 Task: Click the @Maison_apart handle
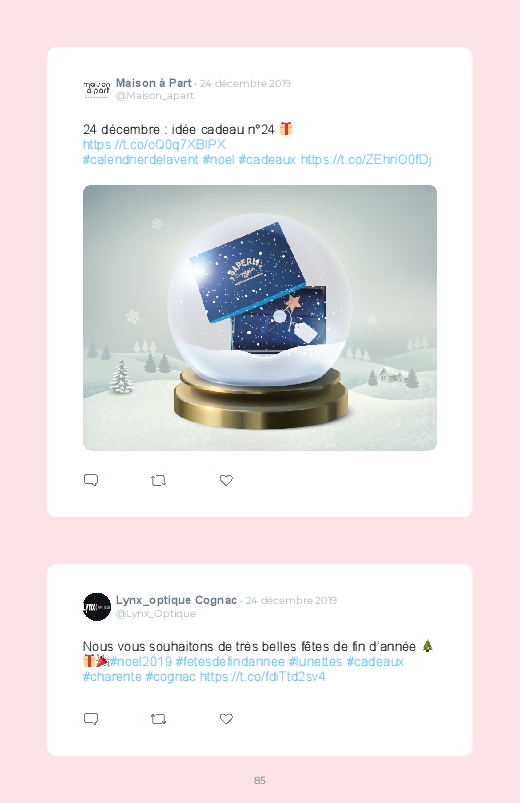pos(155,96)
